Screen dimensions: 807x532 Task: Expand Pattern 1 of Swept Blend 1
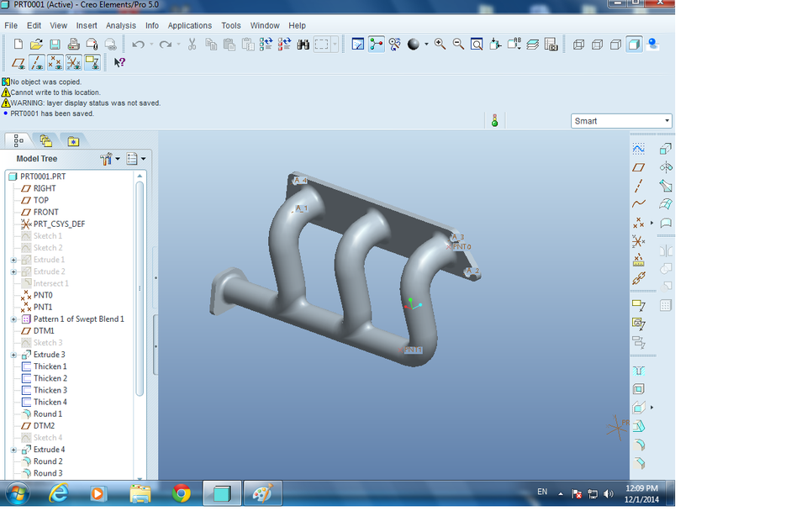point(12,319)
